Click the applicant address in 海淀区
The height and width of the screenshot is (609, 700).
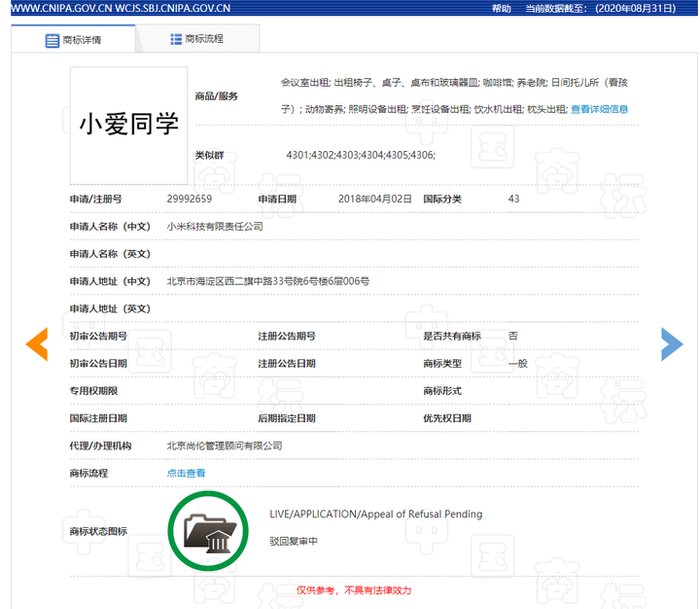(x=268, y=281)
